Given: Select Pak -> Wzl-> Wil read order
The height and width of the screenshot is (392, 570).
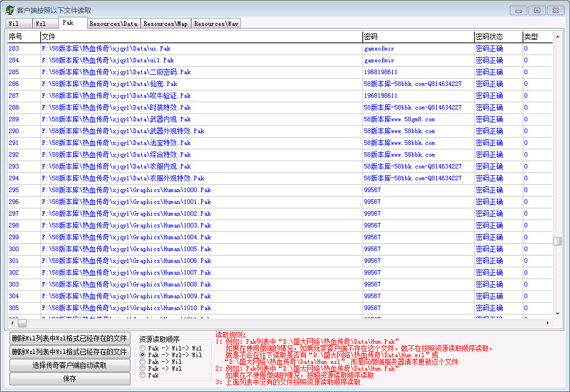Looking at the screenshot, I should pos(143,355).
